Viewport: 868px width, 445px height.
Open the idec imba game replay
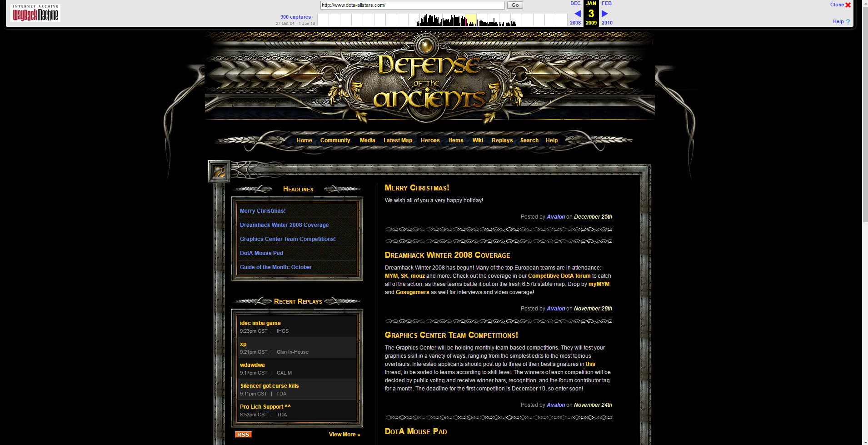click(x=260, y=323)
